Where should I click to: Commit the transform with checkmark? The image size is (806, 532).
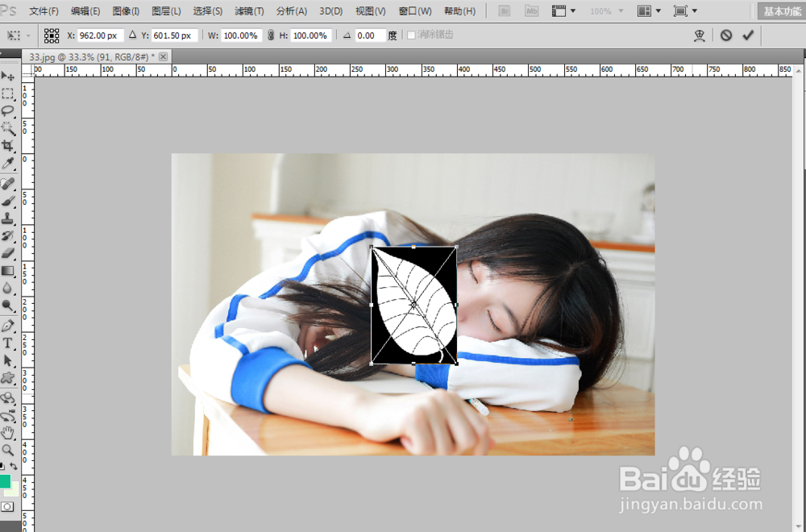[748, 35]
